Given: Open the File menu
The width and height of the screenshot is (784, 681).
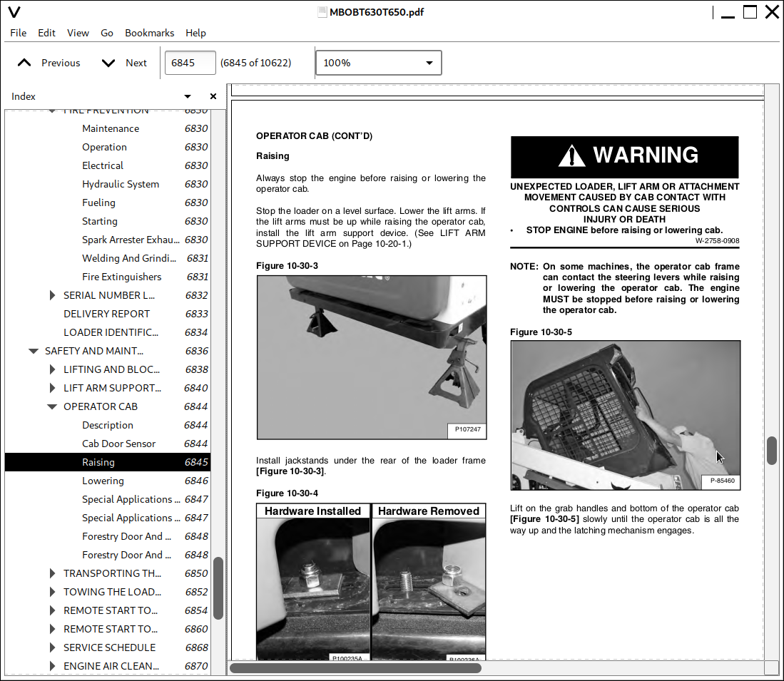Looking at the screenshot, I should (19, 33).
